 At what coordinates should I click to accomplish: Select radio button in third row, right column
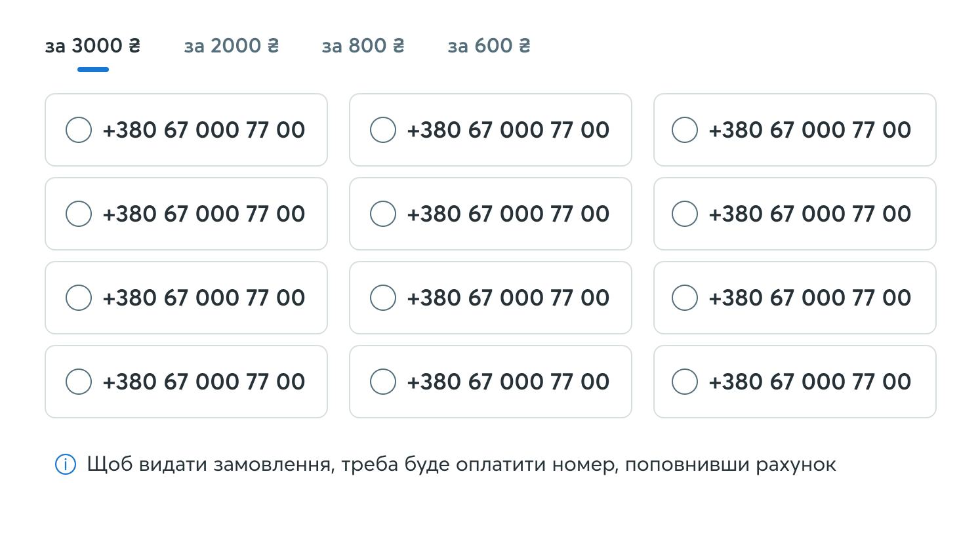coord(685,298)
